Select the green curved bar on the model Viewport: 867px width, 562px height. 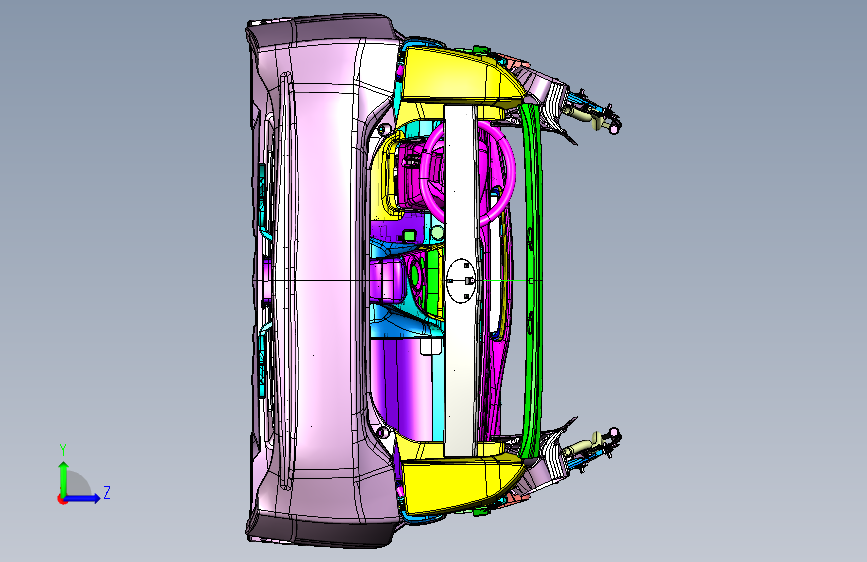532,280
